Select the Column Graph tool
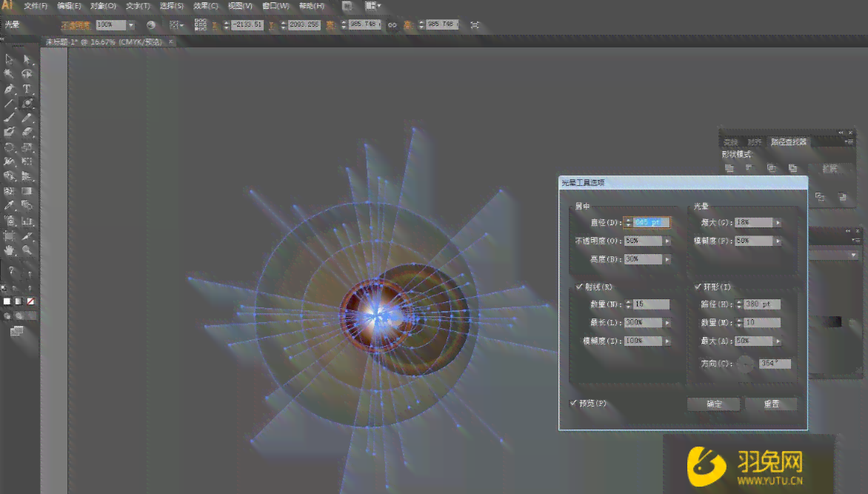The image size is (868, 494). click(x=27, y=221)
